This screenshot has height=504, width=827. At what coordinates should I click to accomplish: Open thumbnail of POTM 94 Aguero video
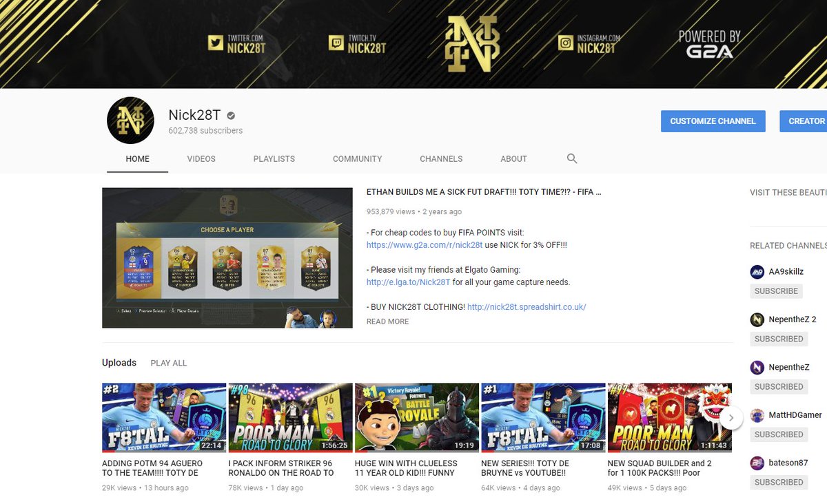[x=164, y=417]
